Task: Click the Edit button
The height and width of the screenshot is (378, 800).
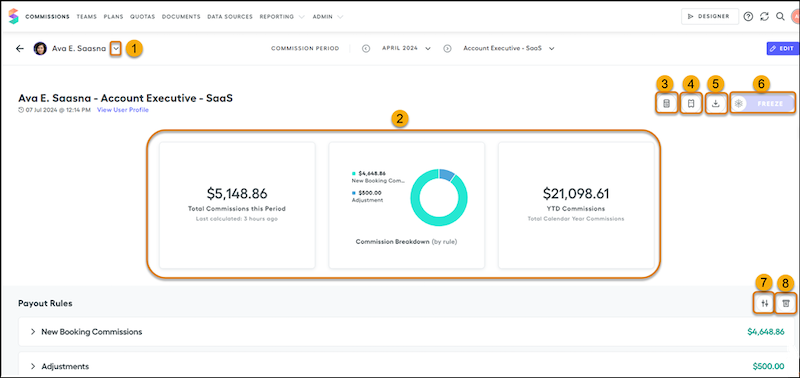Action: [783, 48]
